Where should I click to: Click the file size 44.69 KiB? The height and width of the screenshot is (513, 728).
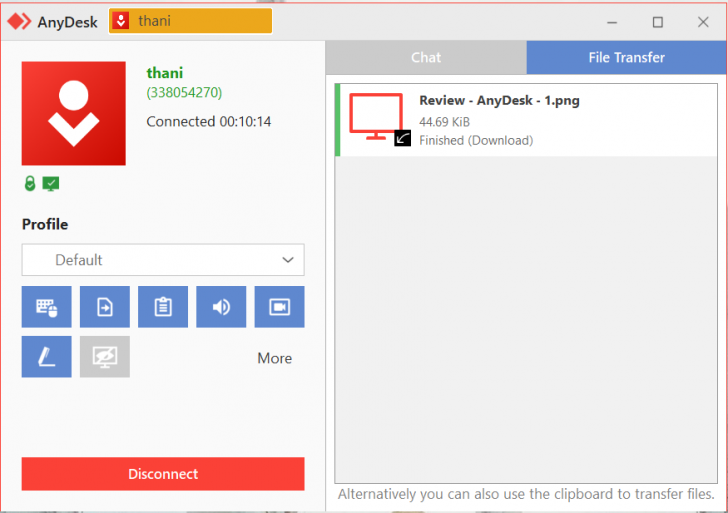pos(444,122)
